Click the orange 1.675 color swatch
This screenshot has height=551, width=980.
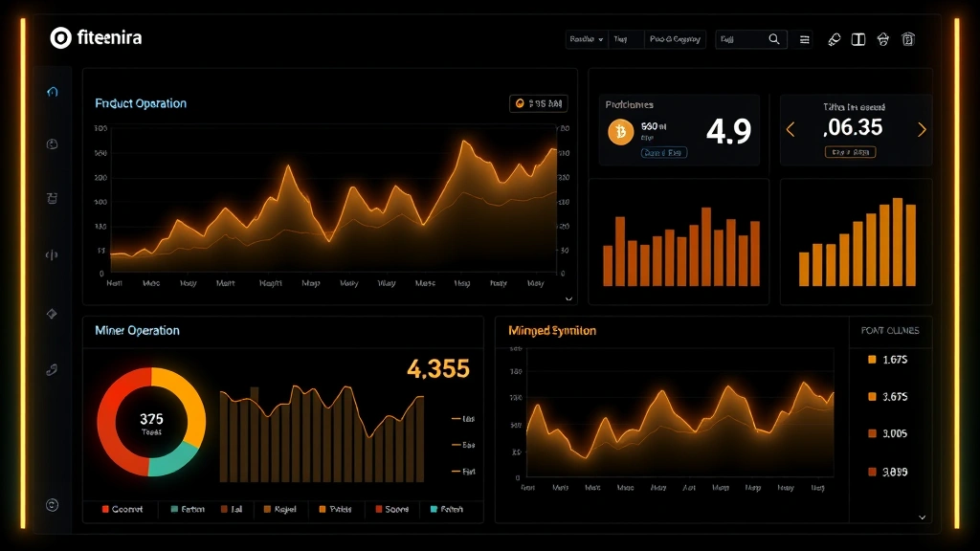(871, 360)
